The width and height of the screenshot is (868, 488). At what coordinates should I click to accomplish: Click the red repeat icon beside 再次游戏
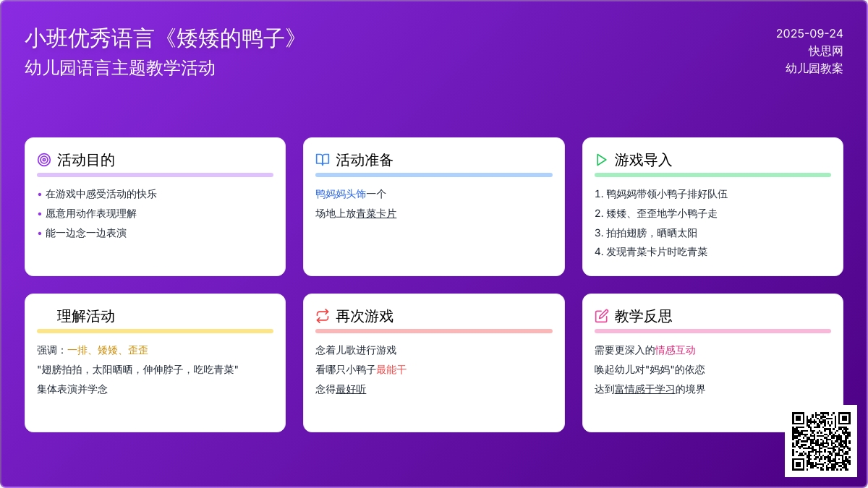323,316
